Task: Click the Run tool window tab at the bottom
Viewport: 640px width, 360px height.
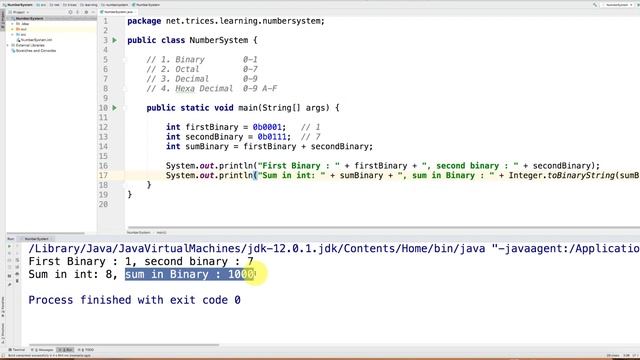Action: pos(65,350)
